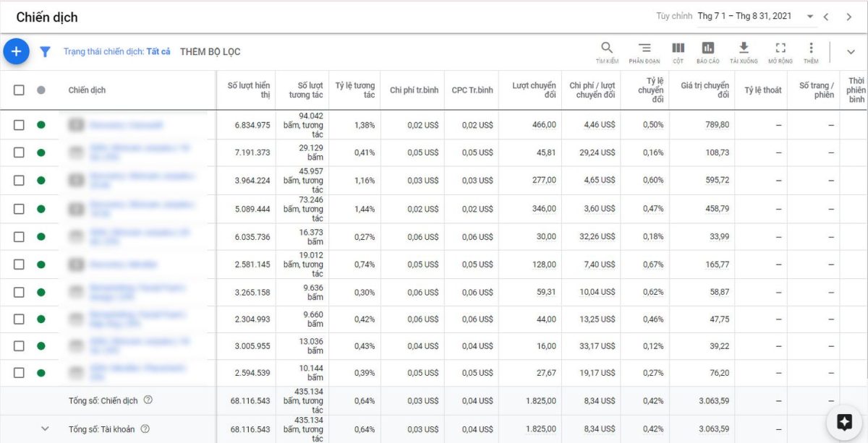Select checkbox for the last campaign row

tap(19, 373)
